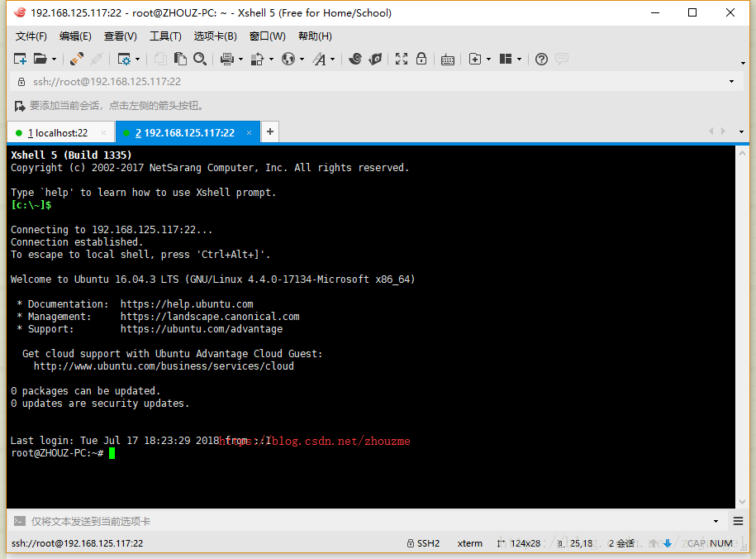
Task: Click the tab layout arrangement icon
Action: pos(506,59)
